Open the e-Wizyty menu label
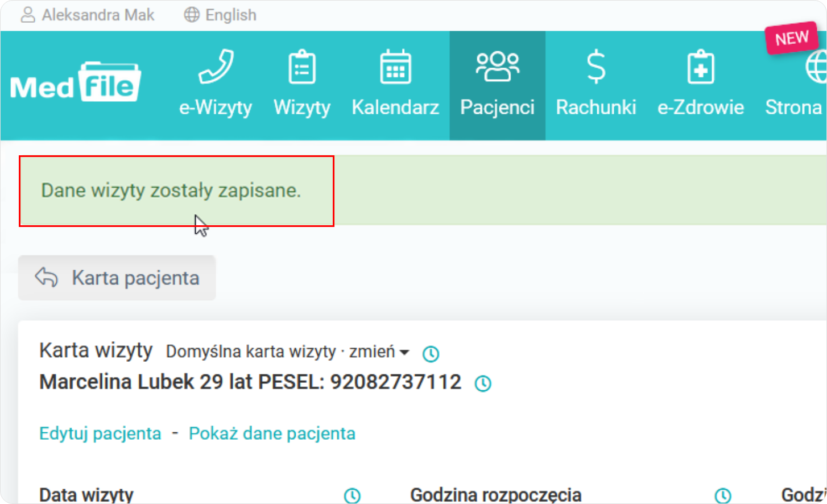Image resolution: width=827 pixels, height=504 pixels. 216,107
